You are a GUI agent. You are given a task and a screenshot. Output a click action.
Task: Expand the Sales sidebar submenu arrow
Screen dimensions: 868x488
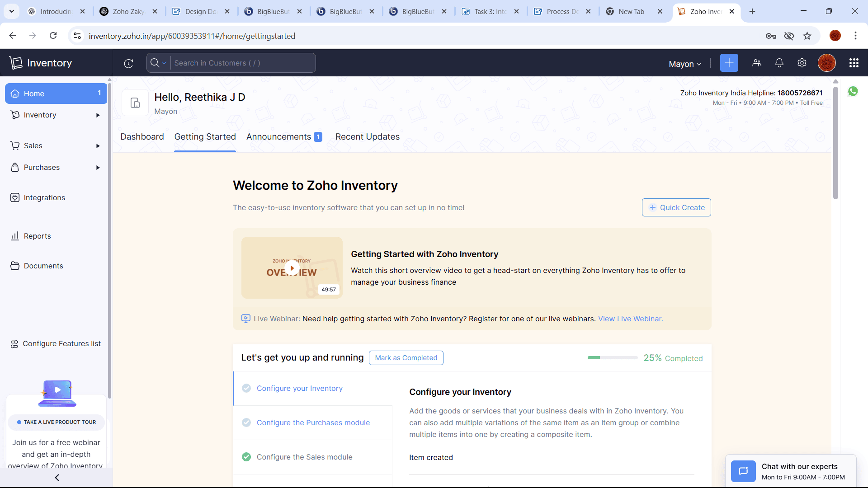coord(98,146)
